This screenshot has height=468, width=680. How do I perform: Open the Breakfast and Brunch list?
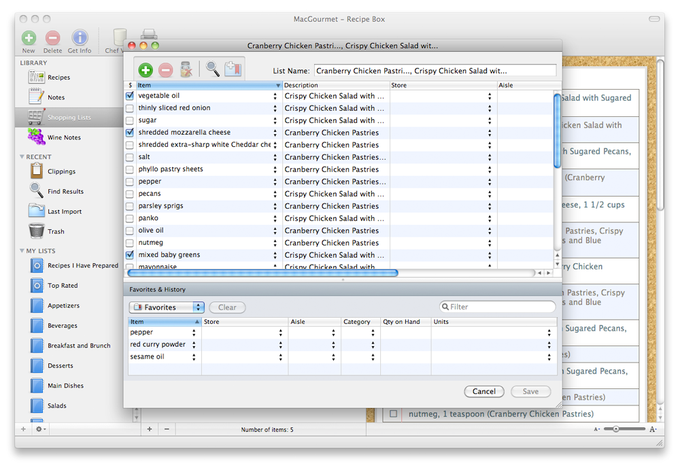(79, 345)
